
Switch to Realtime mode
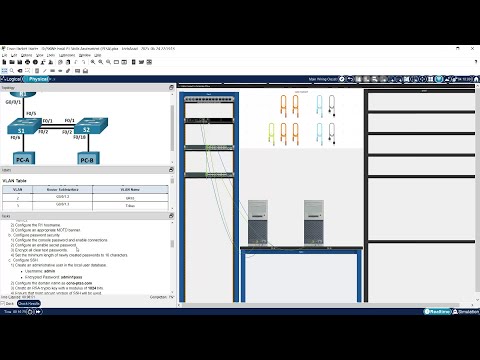click(437, 312)
